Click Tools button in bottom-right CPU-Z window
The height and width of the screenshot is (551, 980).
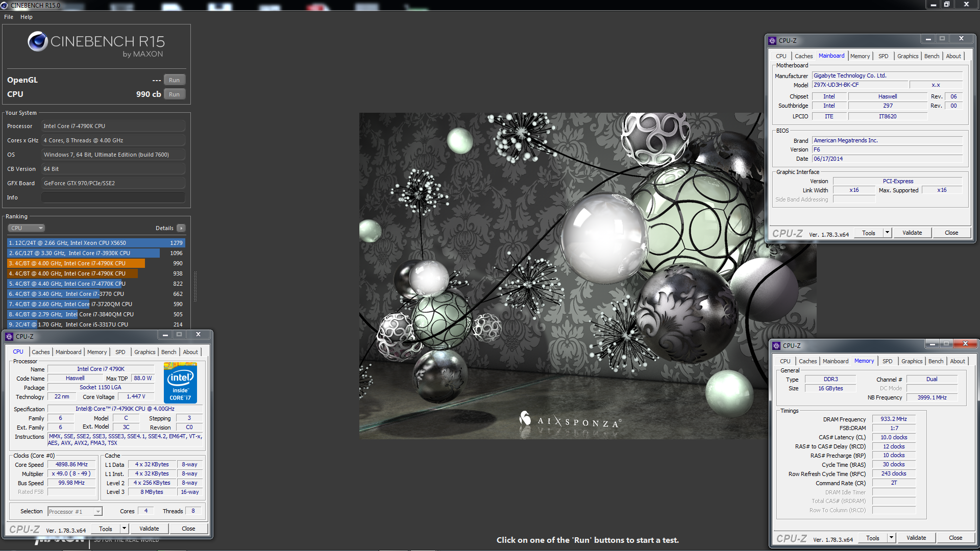(873, 538)
